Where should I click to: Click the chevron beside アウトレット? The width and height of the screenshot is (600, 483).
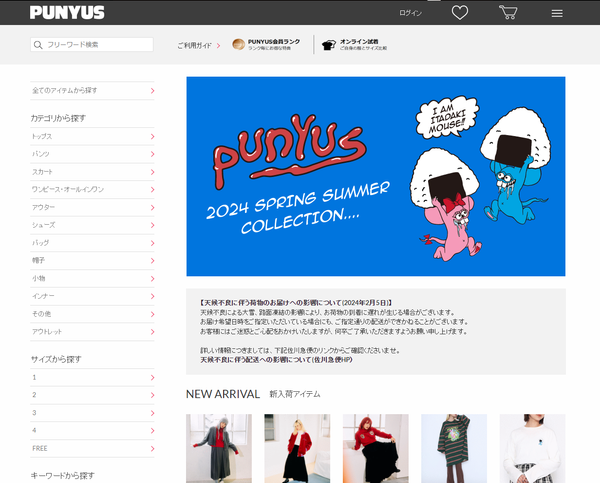tap(152, 332)
